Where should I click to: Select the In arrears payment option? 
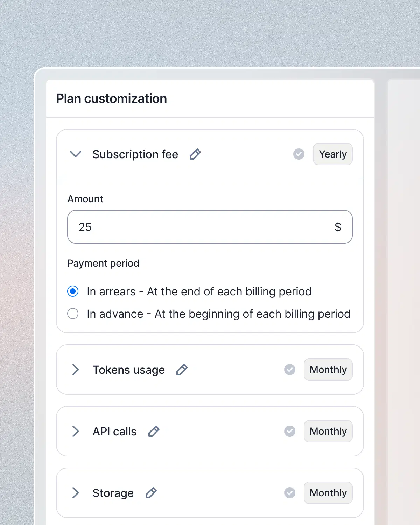pyautogui.click(x=73, y=291)
